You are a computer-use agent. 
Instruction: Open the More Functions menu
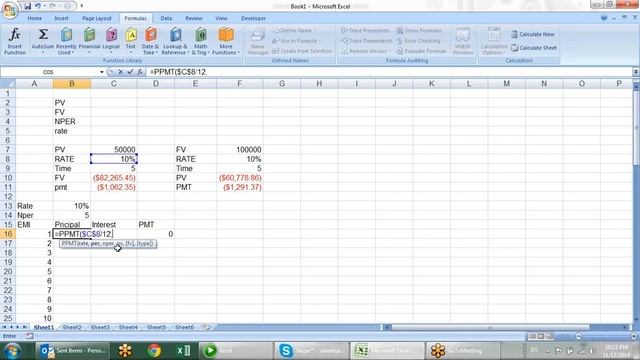[x=226, y=41]
